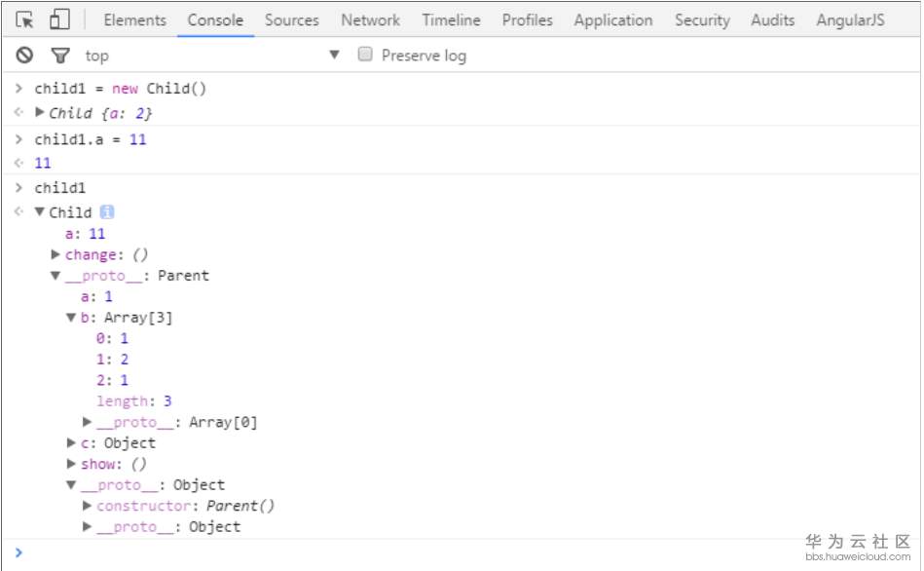The width and height of the screenshot is (924, 571).
Task: Expand the c: Object property
Action: [71, 443]
